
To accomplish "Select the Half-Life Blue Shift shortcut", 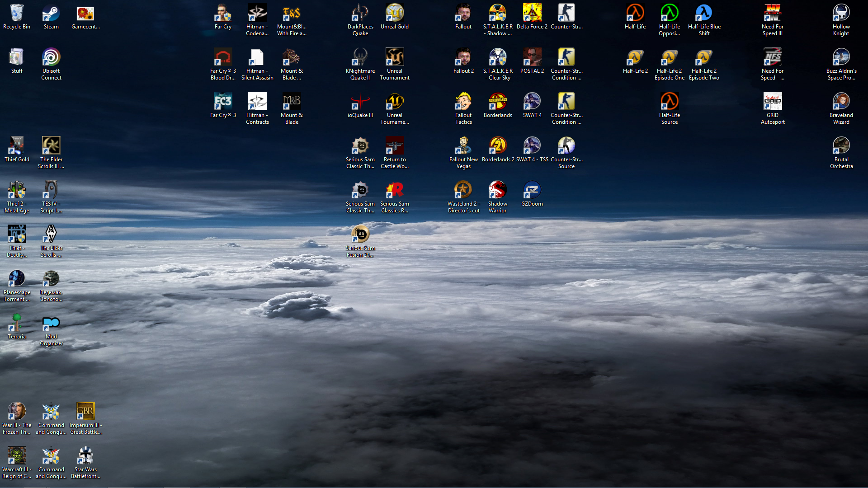I will 704,14.
